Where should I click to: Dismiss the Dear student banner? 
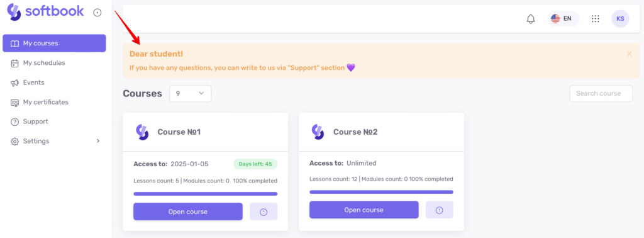click(629, 54)
